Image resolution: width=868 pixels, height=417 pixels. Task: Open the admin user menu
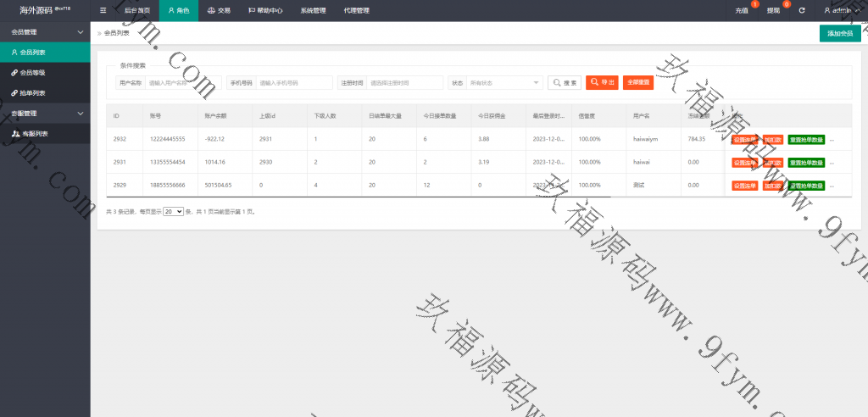coord(840,10)
